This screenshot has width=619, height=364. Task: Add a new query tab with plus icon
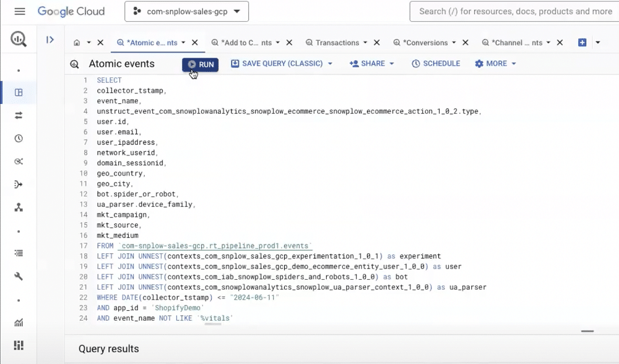pyautogui.click(x=582, y=43)
